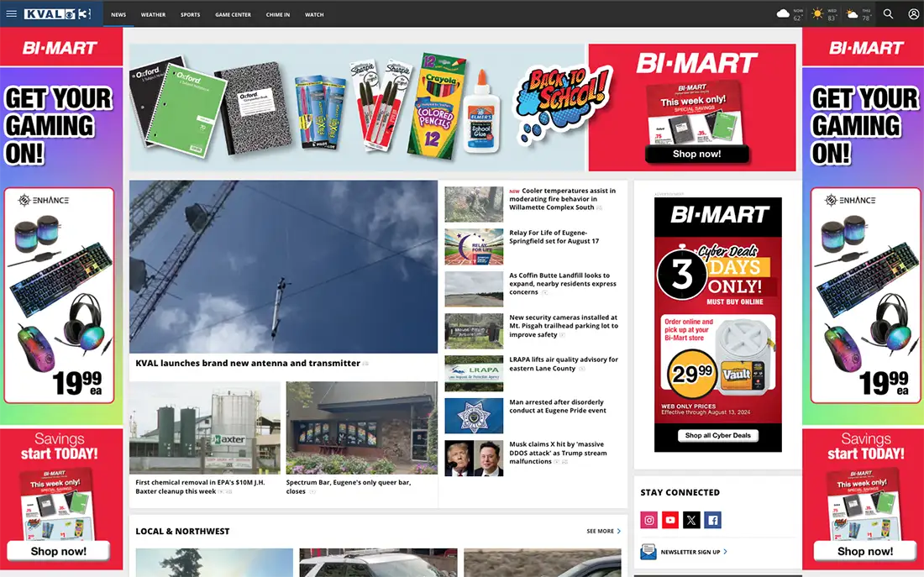Screen dimensions: 924x577
Task: Open the Game Center menu item
Action: pyautogui.click(x=233, y=15)
